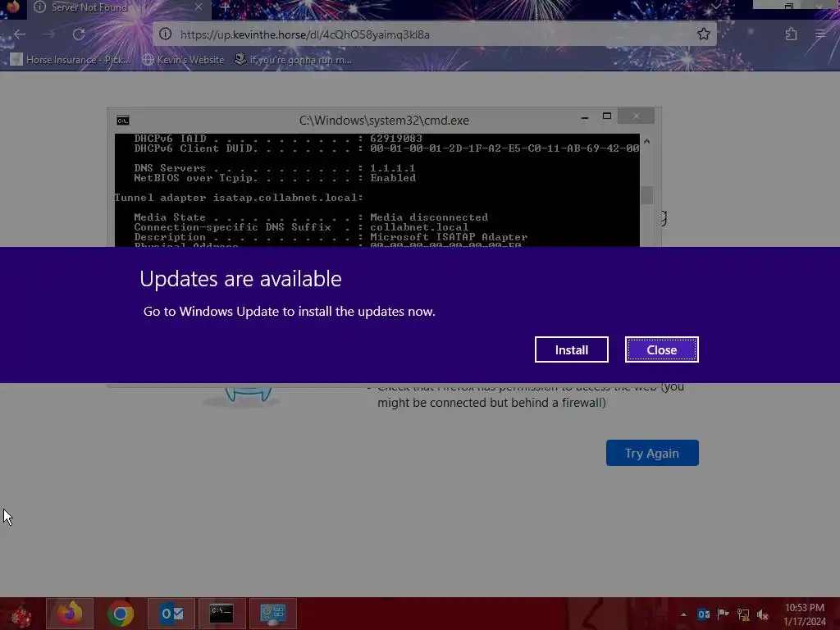Click the DHCPv6 Client DUID line
The image size is (840, 630).
coord(386,148)
